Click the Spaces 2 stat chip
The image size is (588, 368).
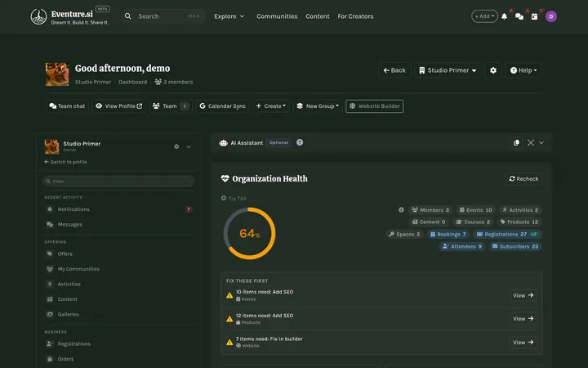404,235
